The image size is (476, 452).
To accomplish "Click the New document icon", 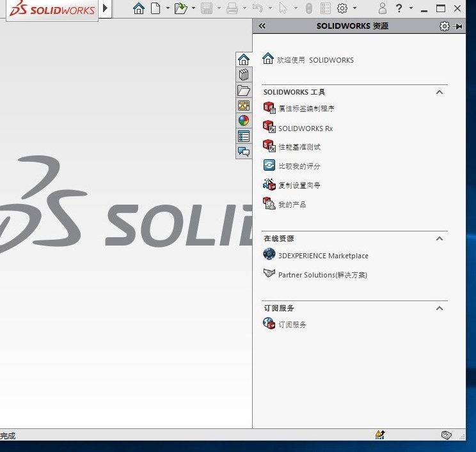I will [155, 8].
